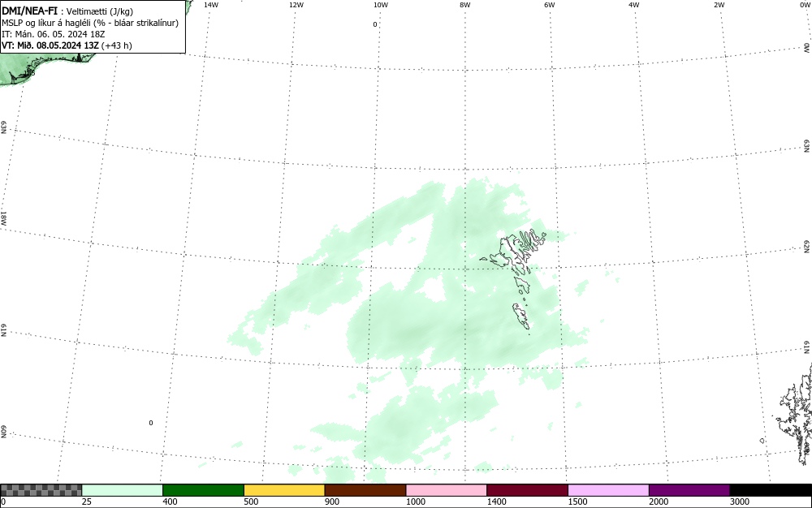Viewport: 812px width, 508px height.
Task: Click the light green 25–400 legend swatch
Action: (x=123, y=490)
